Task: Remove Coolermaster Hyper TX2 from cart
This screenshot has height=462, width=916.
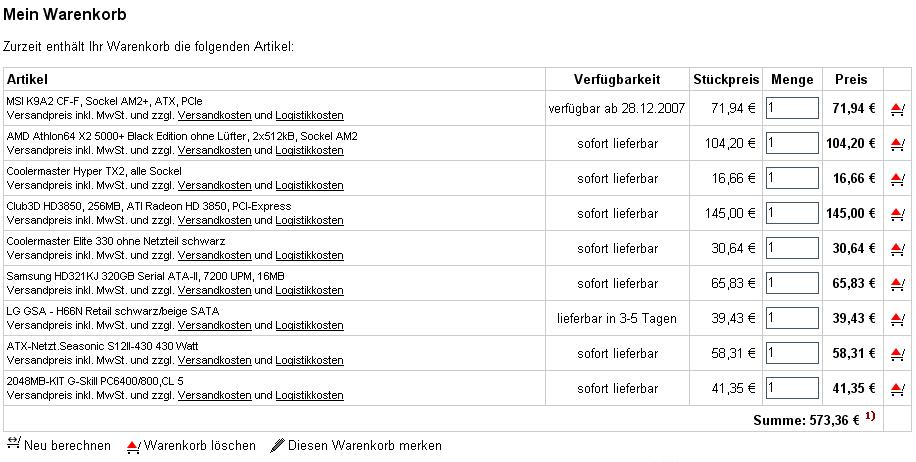Action: [897, 179]
